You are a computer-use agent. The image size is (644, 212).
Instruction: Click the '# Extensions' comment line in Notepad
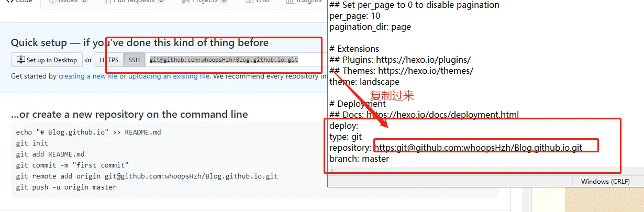354,49
